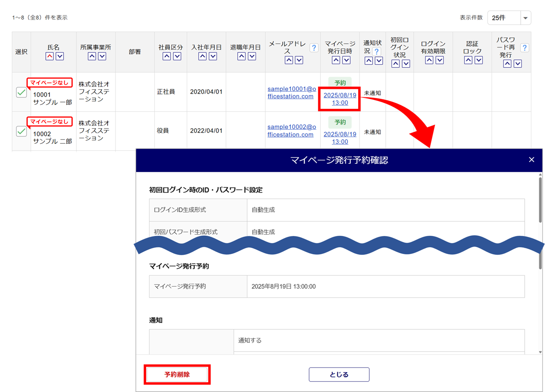Uncheck the row for サンプル 一郎
545x392 pixels.
tap(21, 92)
